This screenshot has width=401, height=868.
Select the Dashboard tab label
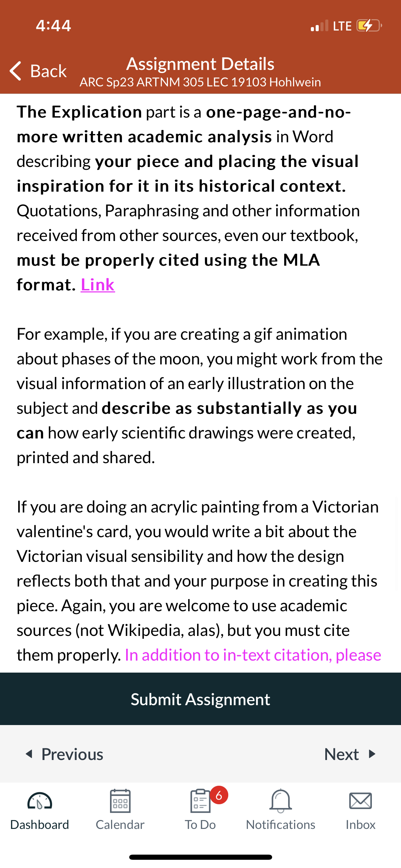click(40, 824)
